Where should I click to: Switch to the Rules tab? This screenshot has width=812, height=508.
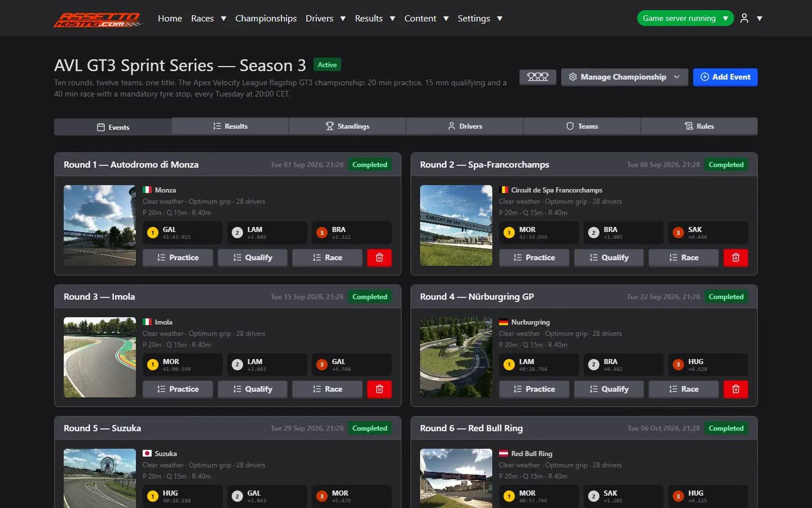tap(699, 126)
